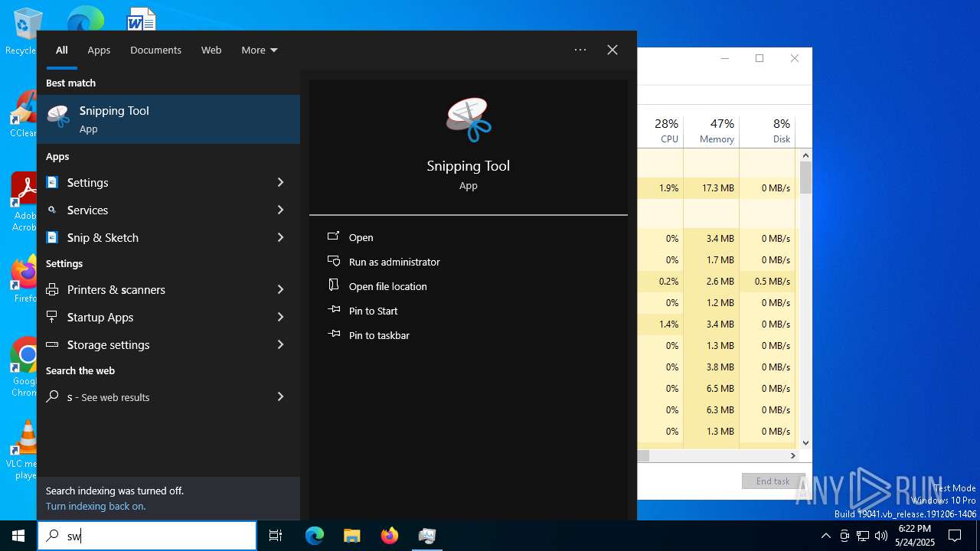Click End task in Task Manager
Screen dimensions: 980x551
773,481
